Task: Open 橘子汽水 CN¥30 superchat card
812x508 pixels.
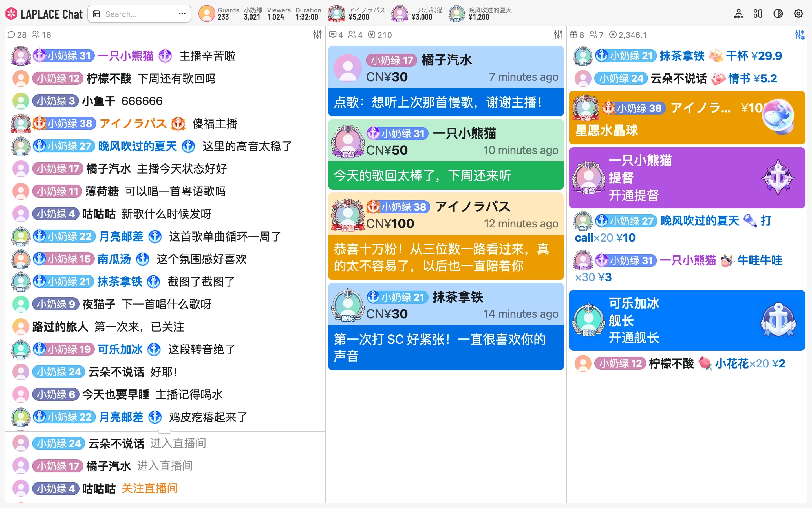Action: [446, 81]
